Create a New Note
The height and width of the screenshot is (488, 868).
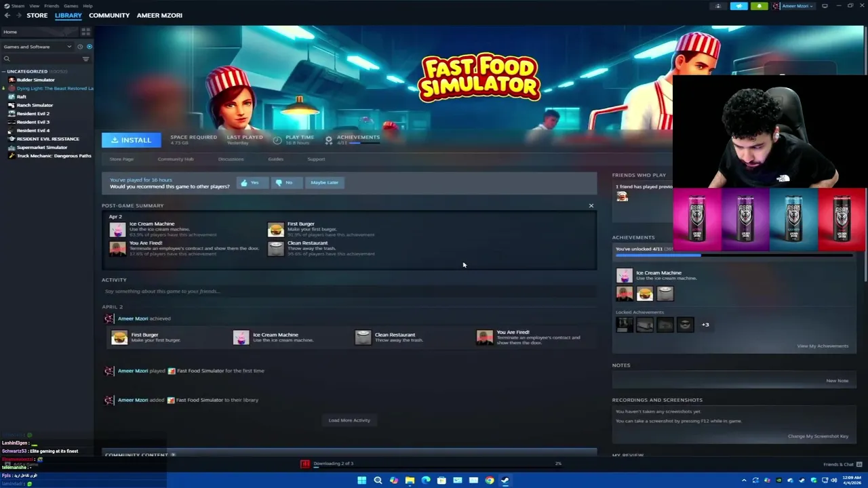[x=837, y=381]
